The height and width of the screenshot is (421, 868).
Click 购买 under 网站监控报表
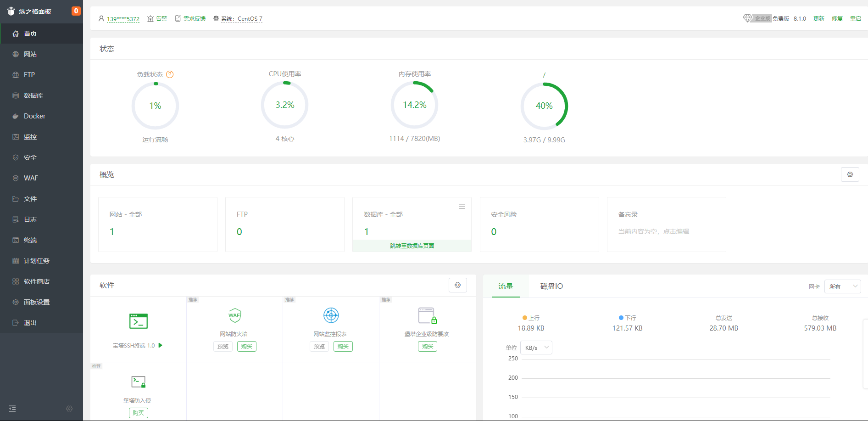click(x=343, y=346)
